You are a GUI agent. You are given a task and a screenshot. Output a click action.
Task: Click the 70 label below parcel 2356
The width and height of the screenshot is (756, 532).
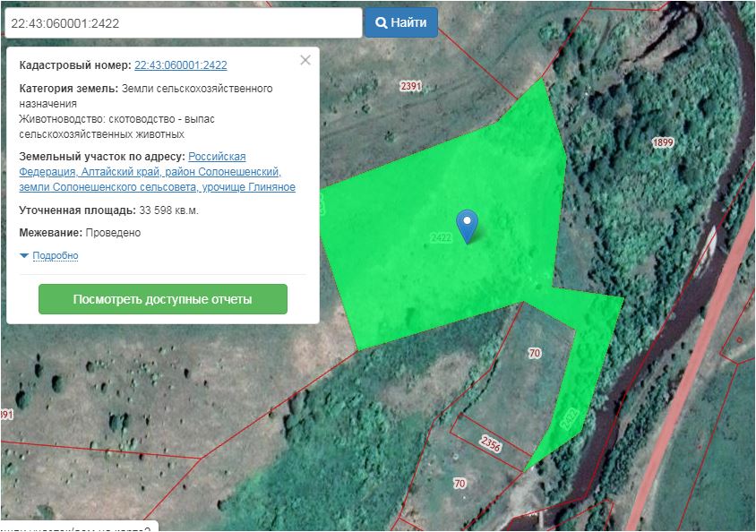(460, 484)
